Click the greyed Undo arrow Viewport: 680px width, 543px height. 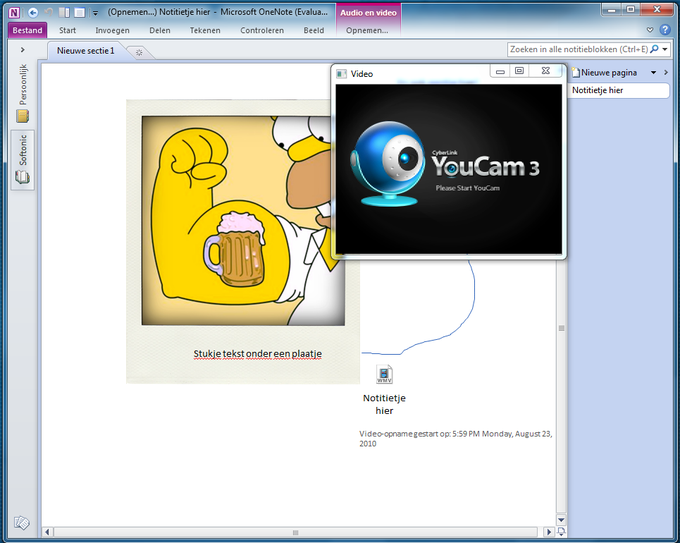pos(49,13)
